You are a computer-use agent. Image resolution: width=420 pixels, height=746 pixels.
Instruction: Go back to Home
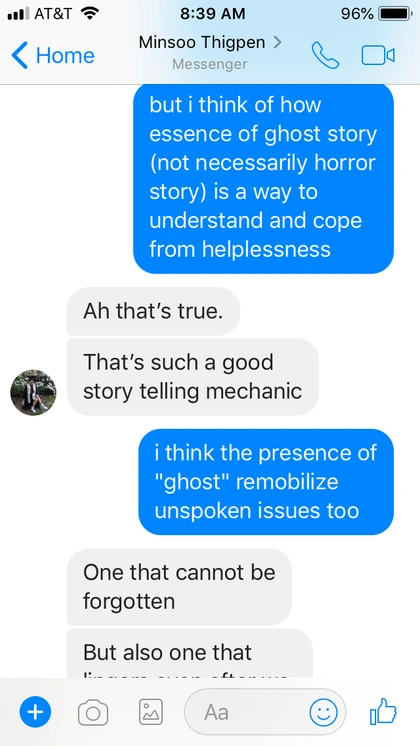pos(65,56)
